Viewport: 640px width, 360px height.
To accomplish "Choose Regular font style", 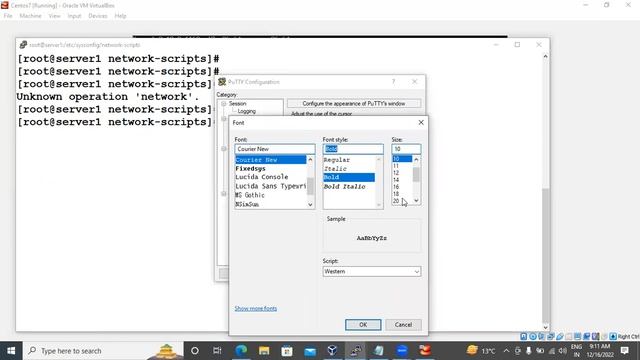I will tap(349, 160).
